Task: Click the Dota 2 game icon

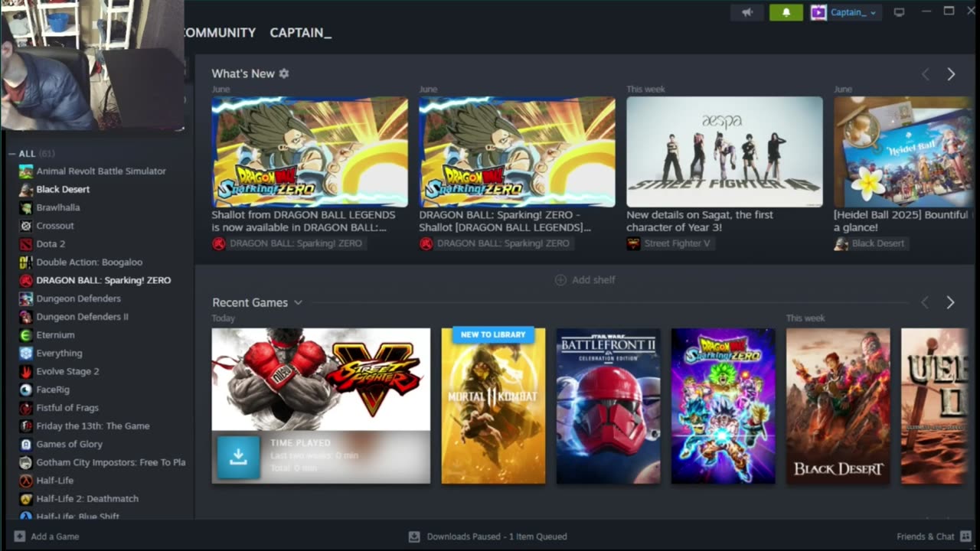Action: [26, 244]
